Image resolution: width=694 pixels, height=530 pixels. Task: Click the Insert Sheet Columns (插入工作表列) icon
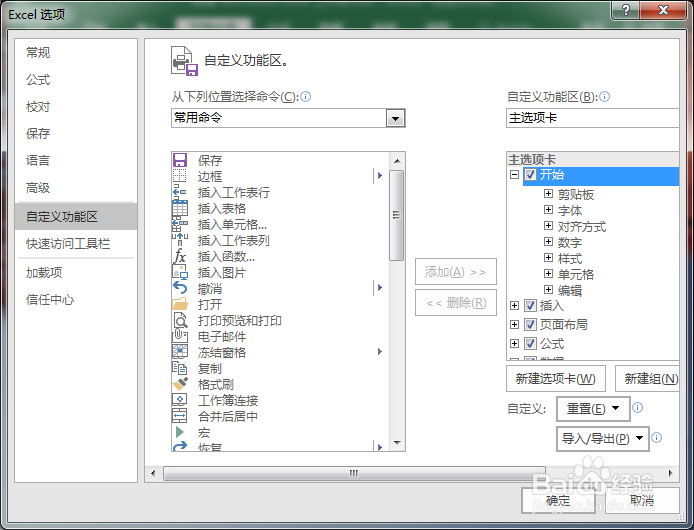[x=180, y=240]
